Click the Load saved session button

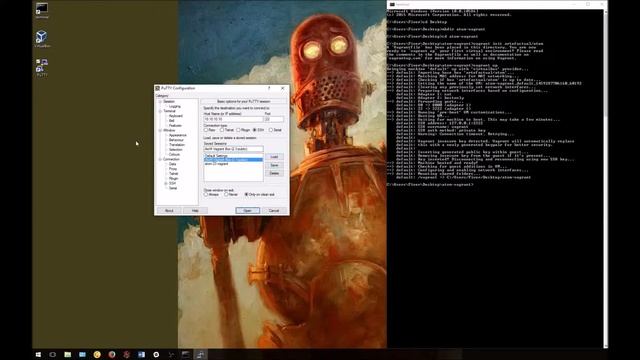274,157
